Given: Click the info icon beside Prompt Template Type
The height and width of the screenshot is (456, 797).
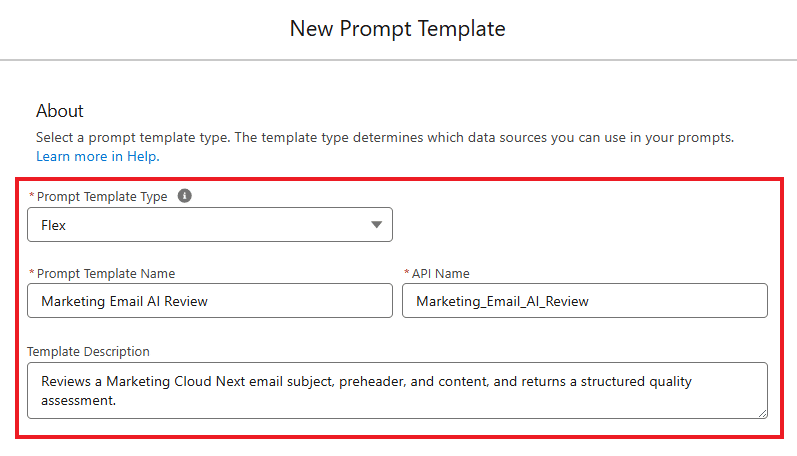Looking at the screenshot, I should (x=185, y=196).
